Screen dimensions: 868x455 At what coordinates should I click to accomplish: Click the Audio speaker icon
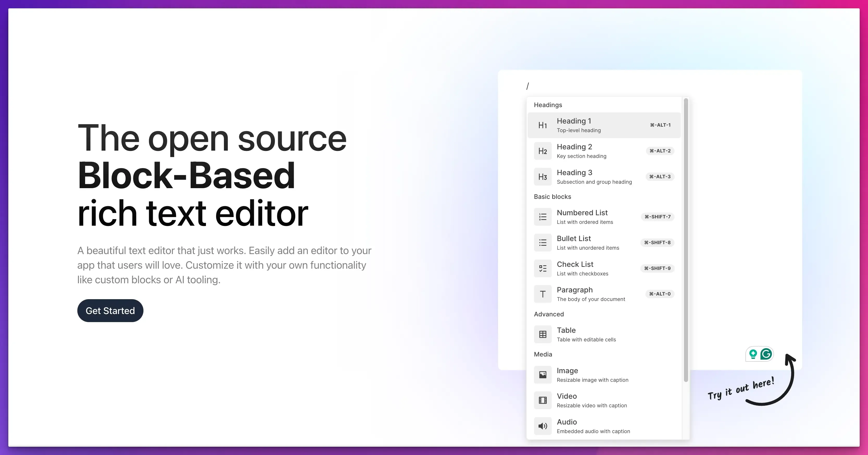pyautogui.click(x=543, y=426)
